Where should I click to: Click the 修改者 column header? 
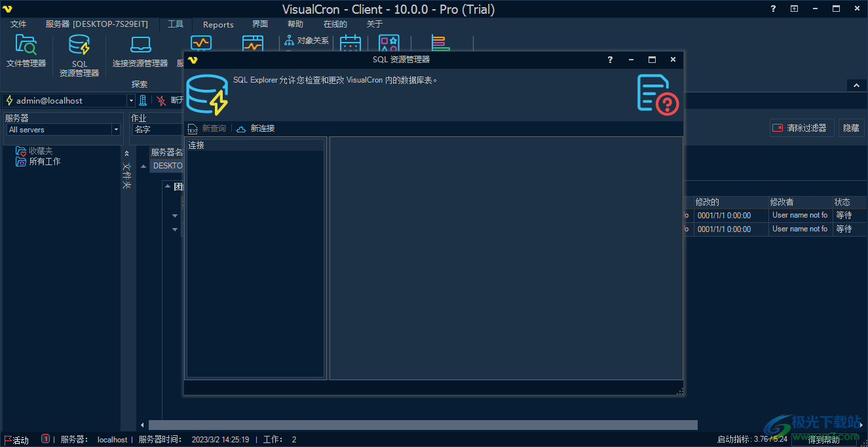pos(800,202)
